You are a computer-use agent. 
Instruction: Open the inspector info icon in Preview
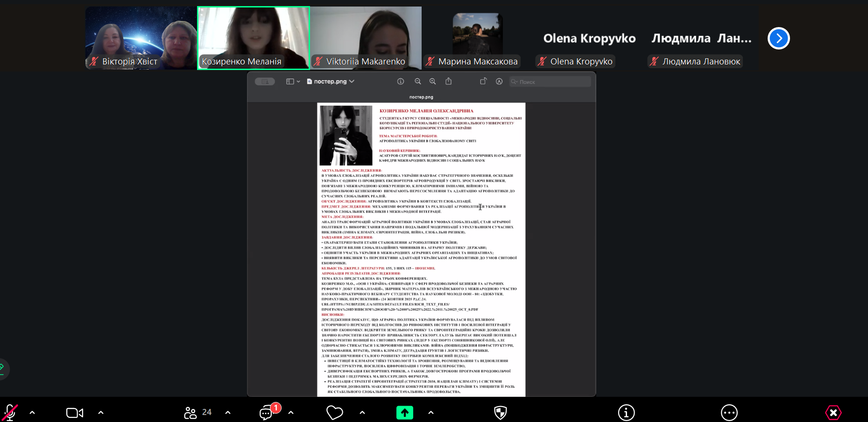tap(401, 81)
